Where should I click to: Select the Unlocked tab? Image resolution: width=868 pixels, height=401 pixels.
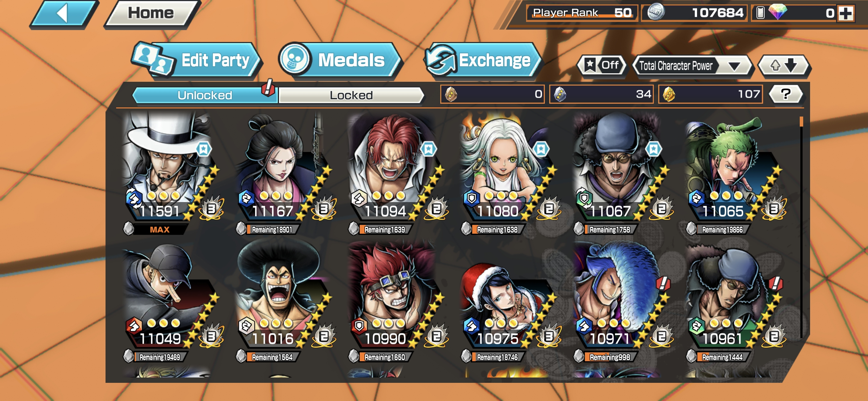point(205,95)
